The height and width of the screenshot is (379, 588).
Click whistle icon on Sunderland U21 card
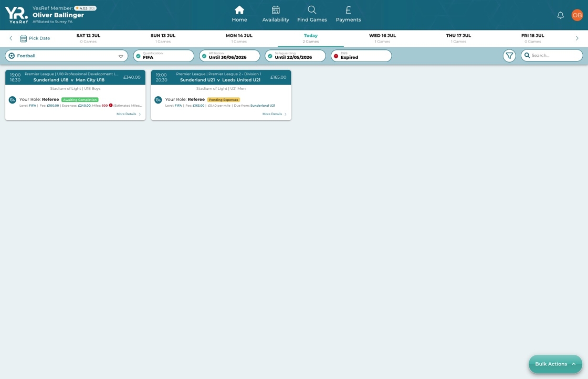(158, 100)
